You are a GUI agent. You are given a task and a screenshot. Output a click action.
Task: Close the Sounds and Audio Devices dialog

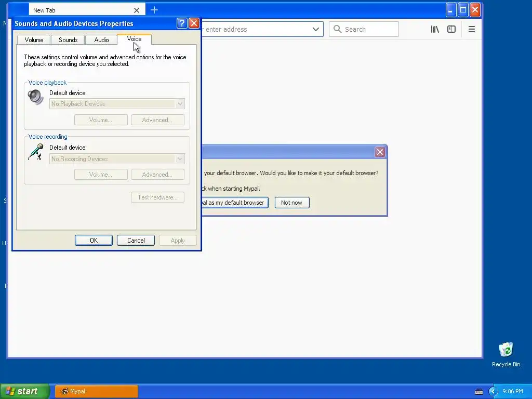point(194,23)
